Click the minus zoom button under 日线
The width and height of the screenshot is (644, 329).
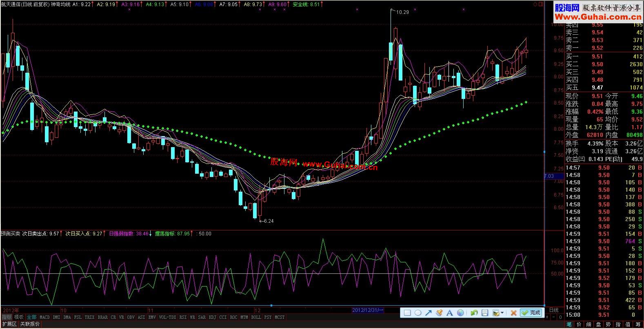click(x=553, y=317)
